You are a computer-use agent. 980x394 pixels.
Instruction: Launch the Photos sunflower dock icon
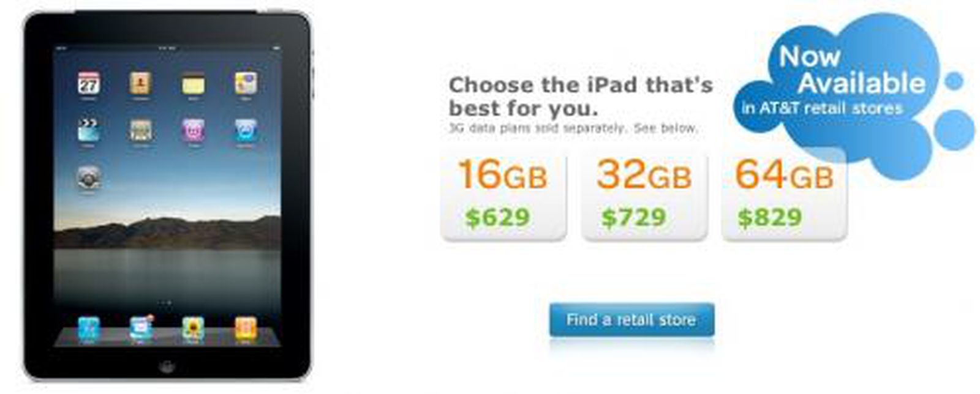[x=194, y=329]
